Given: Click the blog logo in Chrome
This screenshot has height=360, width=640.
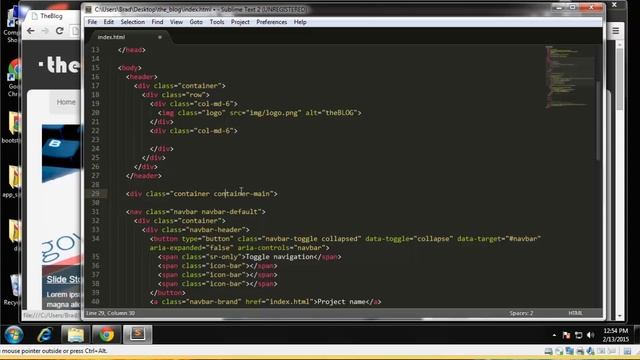Looking at the screenshot, I should pyautogui.click(x=60, y=65).
